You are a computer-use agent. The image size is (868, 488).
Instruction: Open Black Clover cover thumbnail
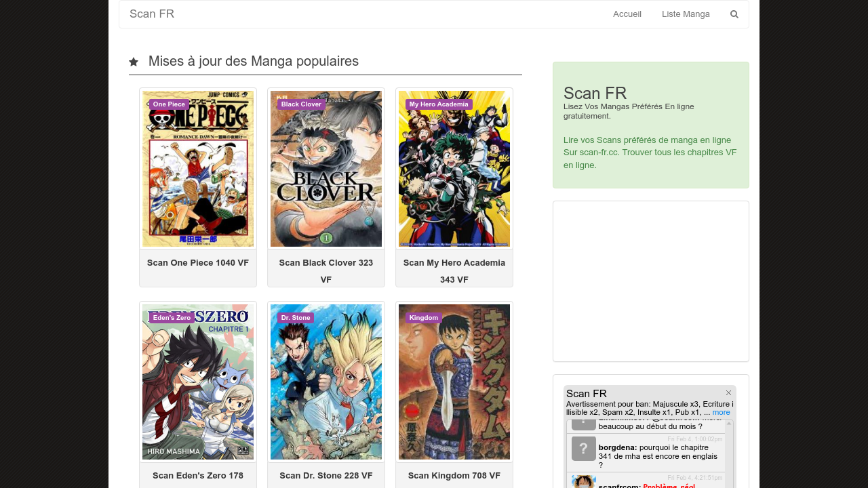coord(326,169)
